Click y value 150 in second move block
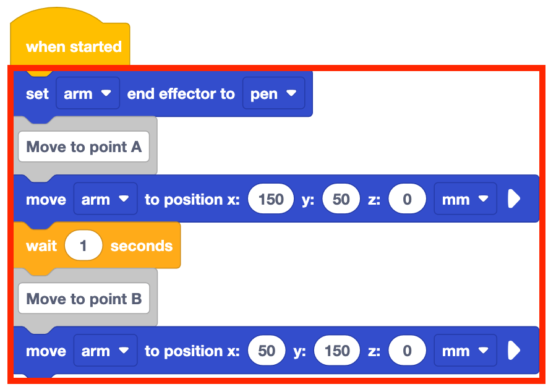556x392 pixels. [x=337, y=351]
